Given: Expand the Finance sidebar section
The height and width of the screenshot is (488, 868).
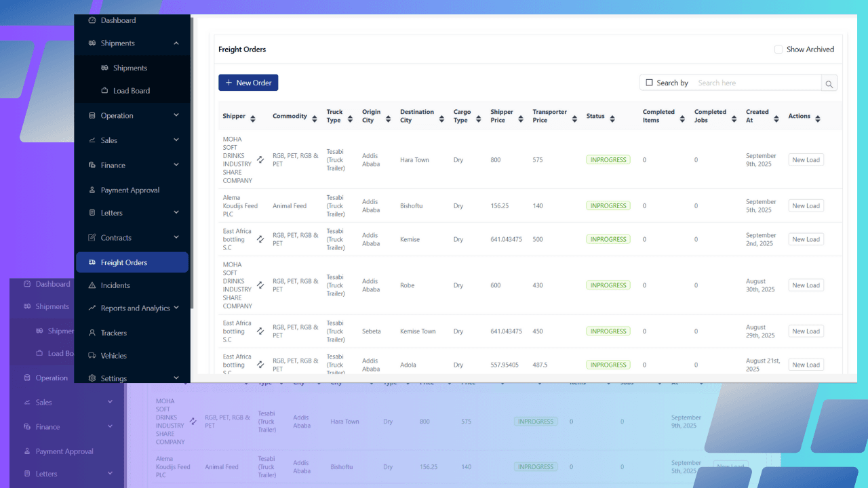Looking at the screenshot, I should 176,165.
